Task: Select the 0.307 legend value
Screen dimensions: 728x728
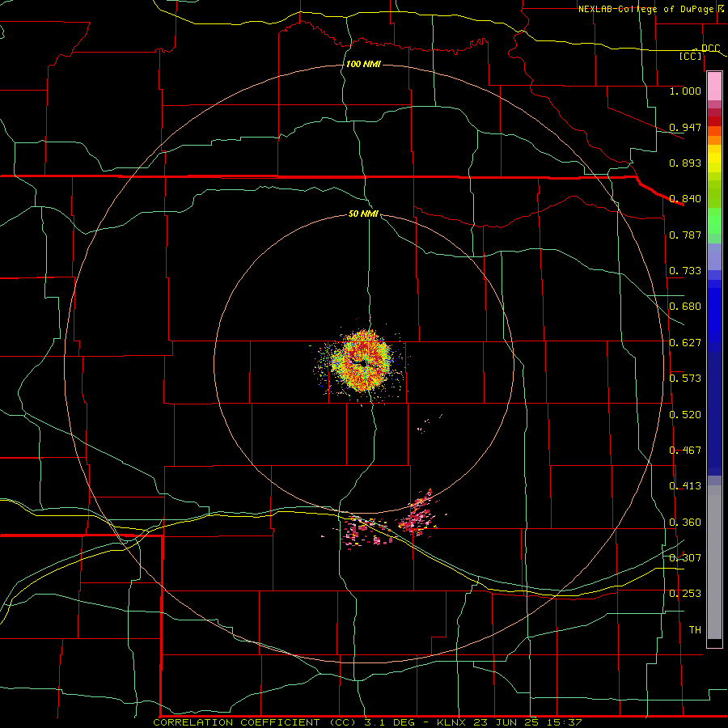Action: pos(685,558)
